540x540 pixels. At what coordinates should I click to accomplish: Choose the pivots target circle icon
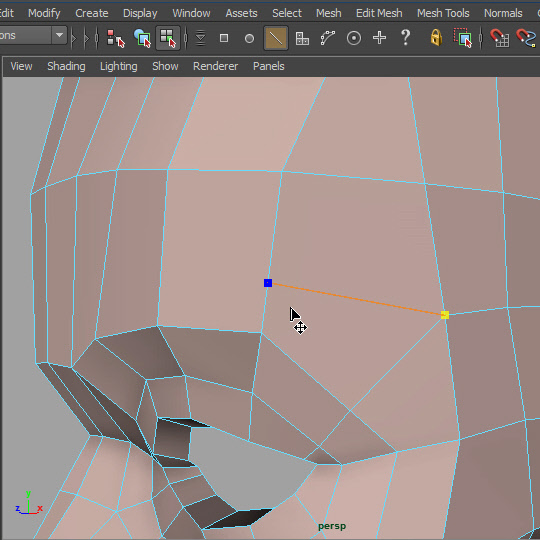point(354,38)
